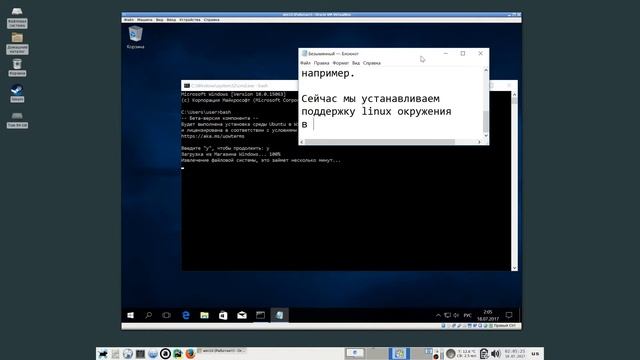Click host panel clock and date

tap(515, 353)
